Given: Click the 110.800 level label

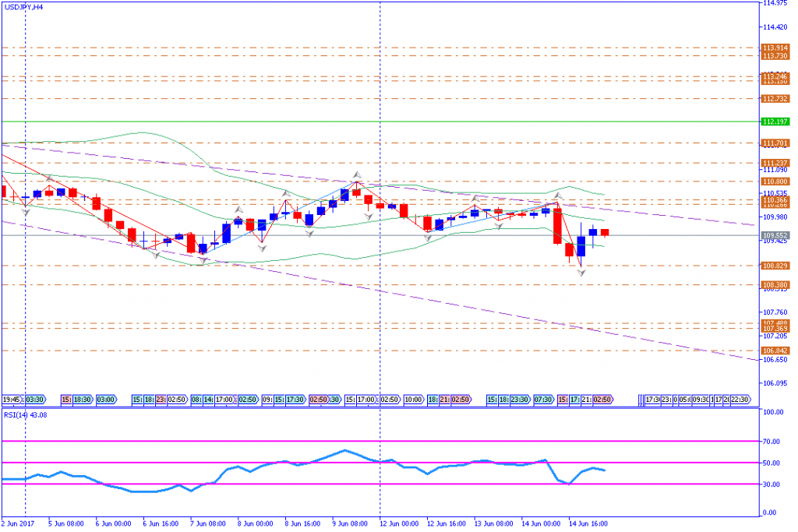Looking at the screenshot, I should [776, 181].
